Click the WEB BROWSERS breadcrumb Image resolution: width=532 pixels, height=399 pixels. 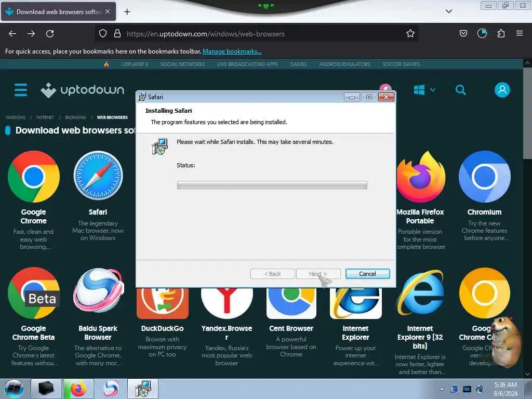click(112, 117)
